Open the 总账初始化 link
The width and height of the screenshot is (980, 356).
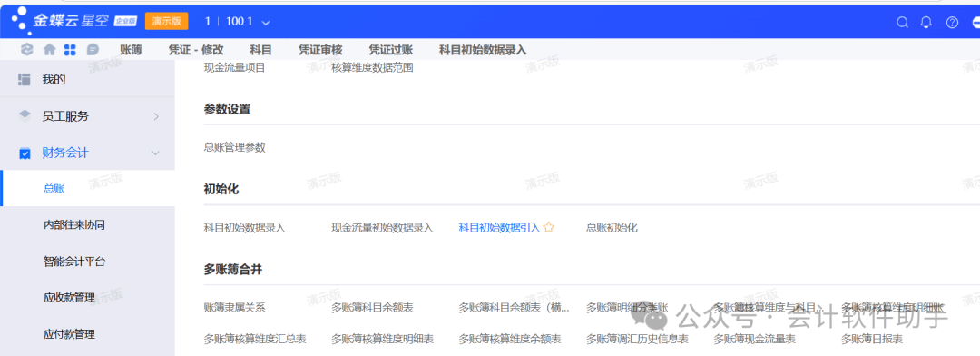[612, 228]
